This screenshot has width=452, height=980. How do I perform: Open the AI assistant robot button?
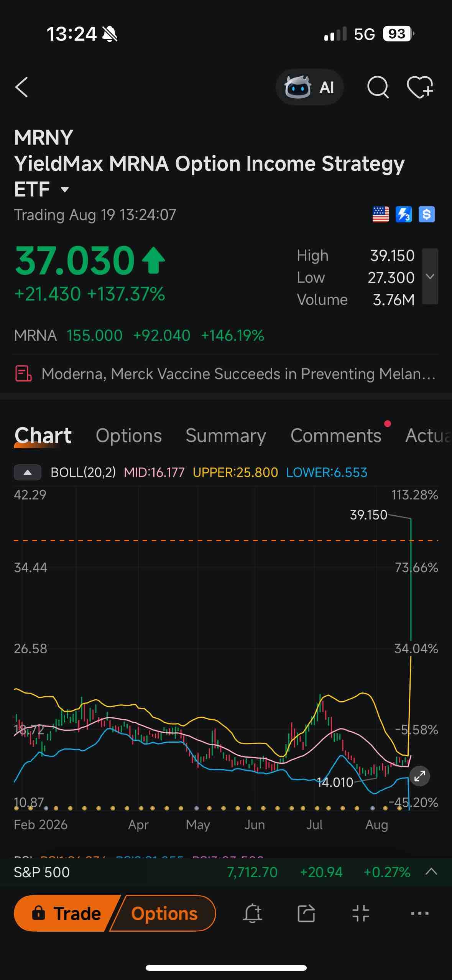pyautogui.click(x=309, y=87)
